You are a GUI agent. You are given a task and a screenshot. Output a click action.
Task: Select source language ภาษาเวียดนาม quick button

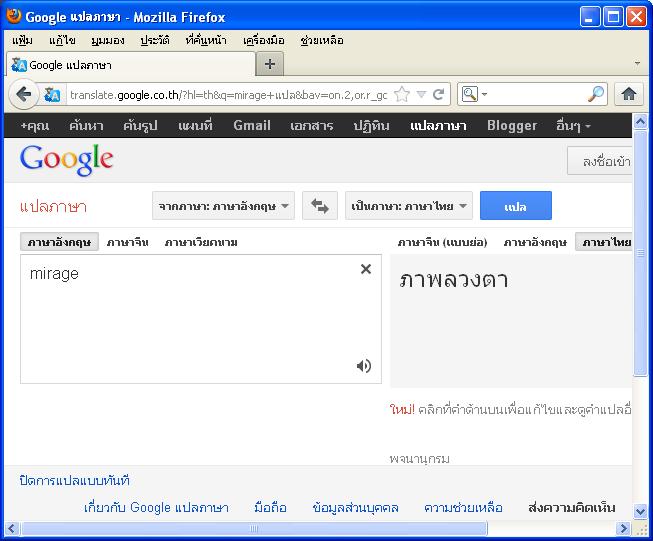(201, 242)
